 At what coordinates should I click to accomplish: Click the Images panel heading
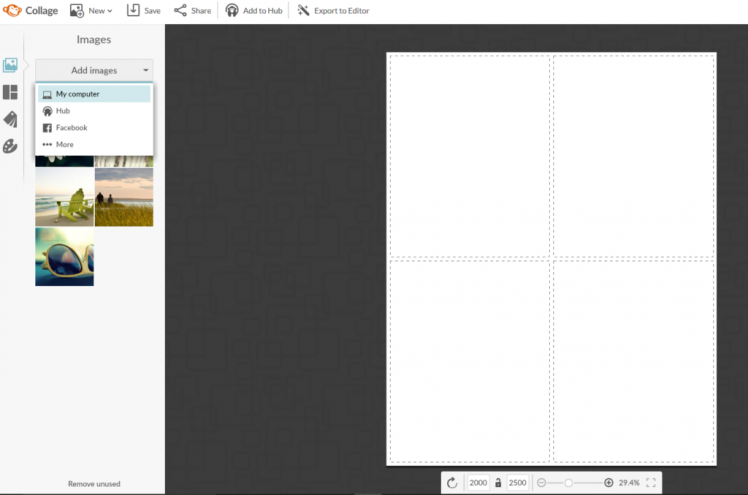94,40
